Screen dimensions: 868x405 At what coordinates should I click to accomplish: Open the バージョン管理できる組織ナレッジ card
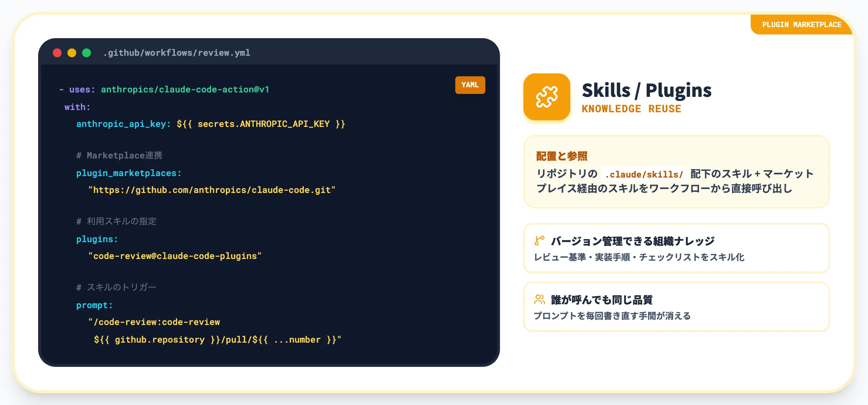[x=676, y=248]
